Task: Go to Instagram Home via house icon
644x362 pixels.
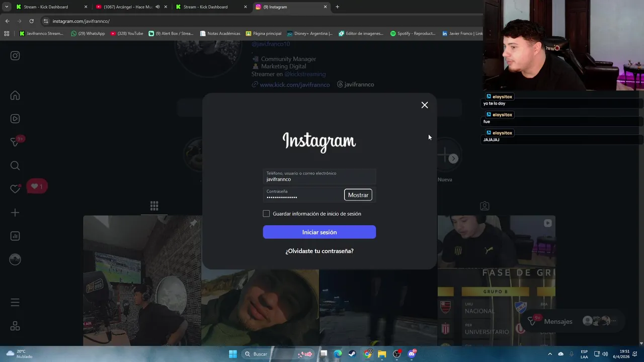Action: click(x=15, y=96)
